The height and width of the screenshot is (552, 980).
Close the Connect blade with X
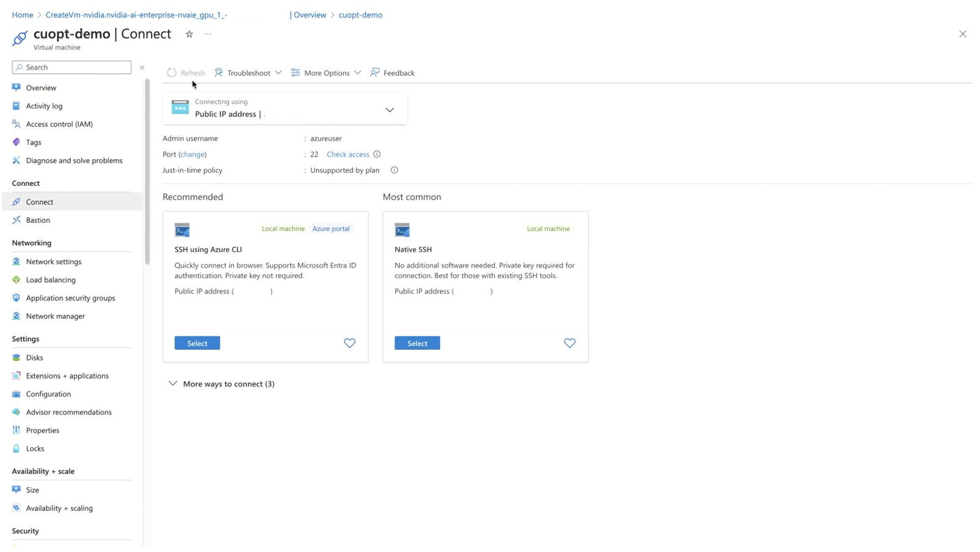coord(962,34)
